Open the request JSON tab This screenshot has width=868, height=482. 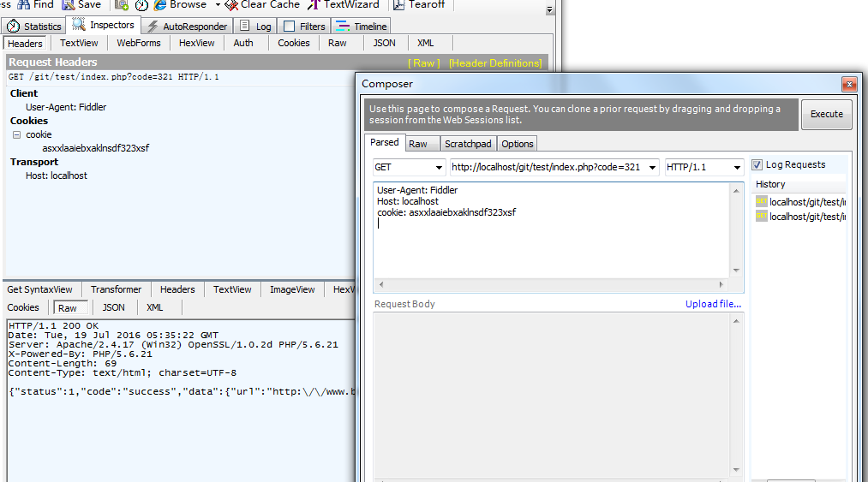[384, 43]
